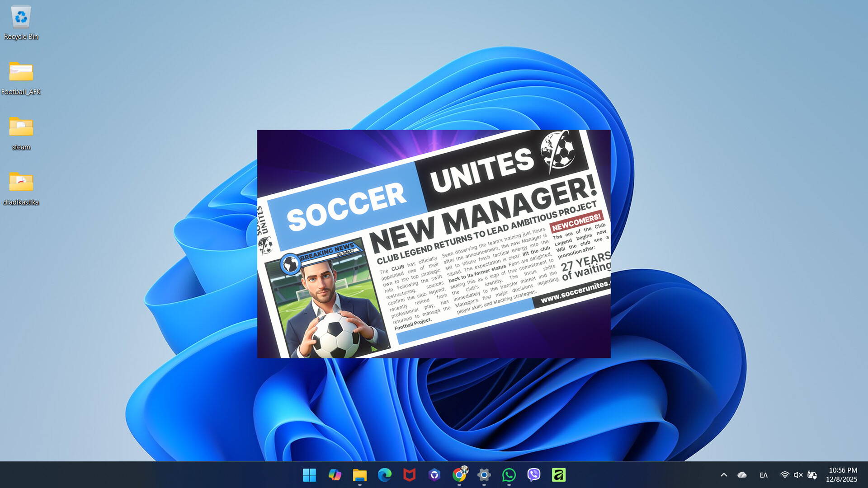This screenshot has width=868, height=488.
Task: Expand hidden system tray icons
Action: pyautogui.click(x=724, y=475)
